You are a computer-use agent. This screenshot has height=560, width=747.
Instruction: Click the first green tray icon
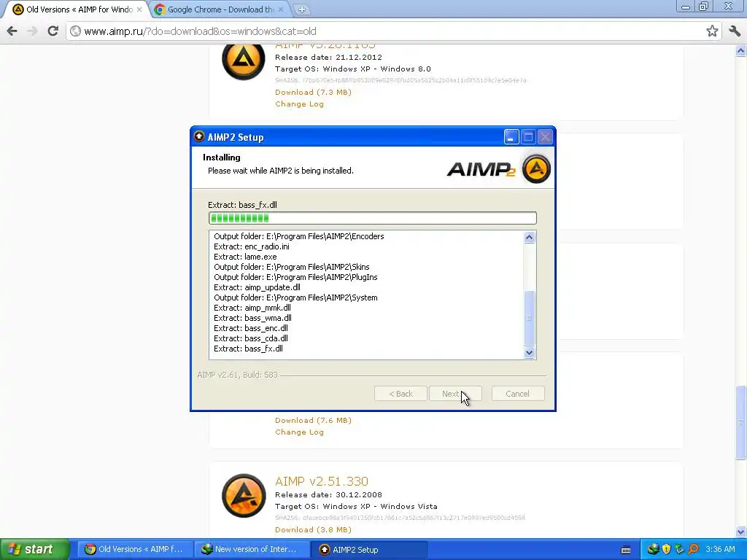click(x=653, y=549)
